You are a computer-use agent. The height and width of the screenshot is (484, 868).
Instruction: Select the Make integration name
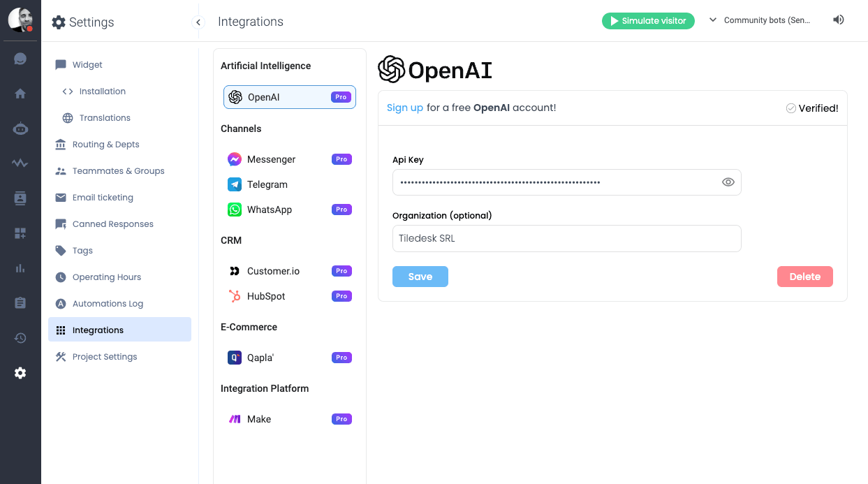coord(259,419)
